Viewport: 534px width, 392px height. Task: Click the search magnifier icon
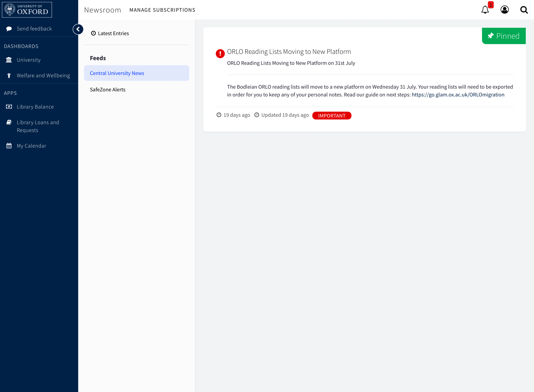point(524,10)
